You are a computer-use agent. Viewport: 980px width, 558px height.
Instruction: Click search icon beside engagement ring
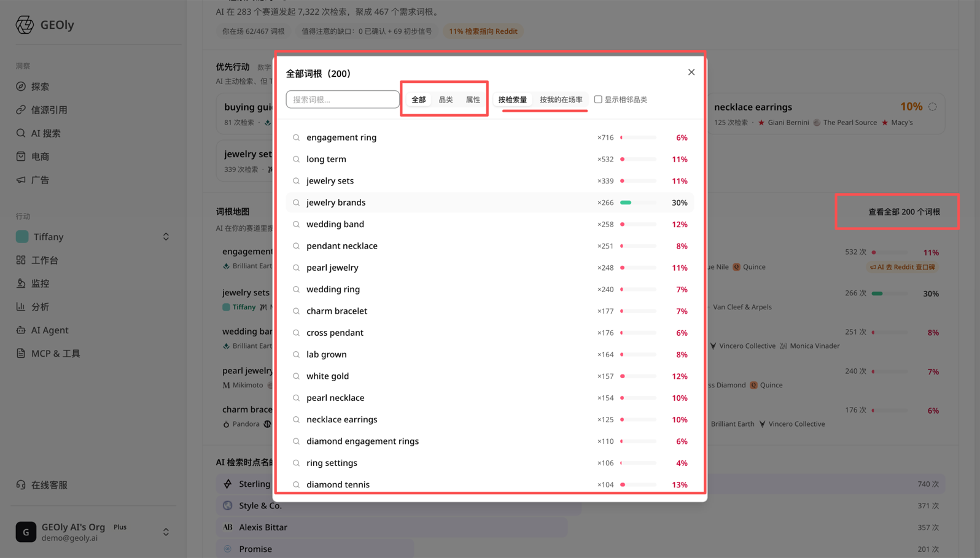296,138
